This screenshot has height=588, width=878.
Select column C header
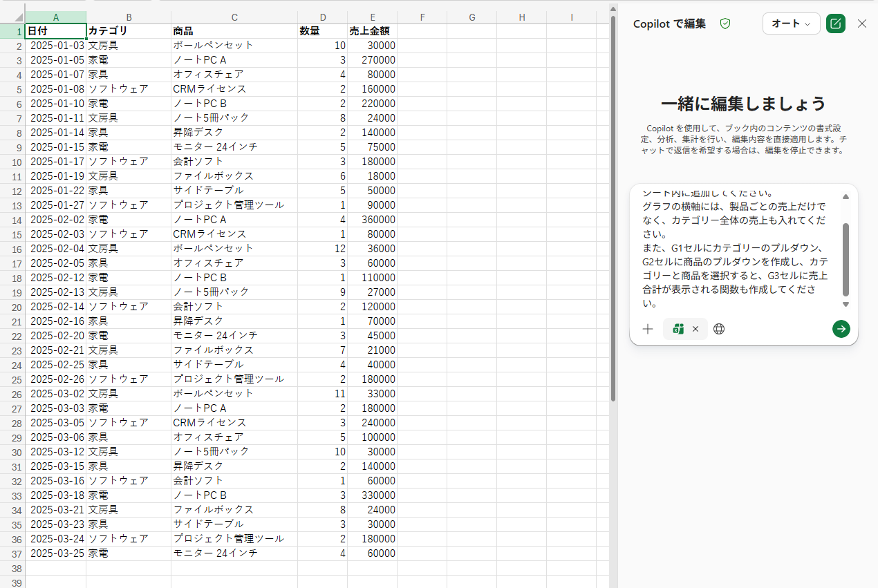[x=234, y=17]
